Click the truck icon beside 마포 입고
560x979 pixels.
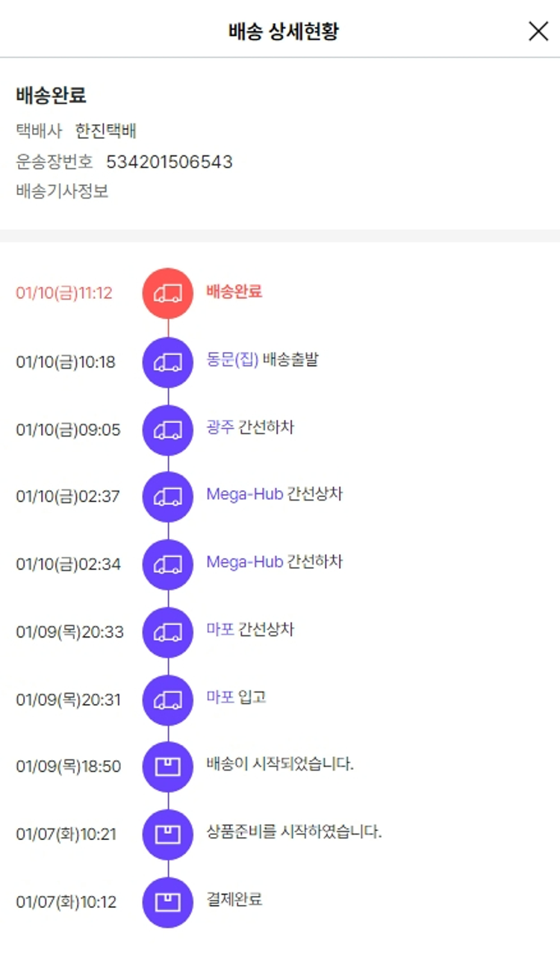click(168, 700)
